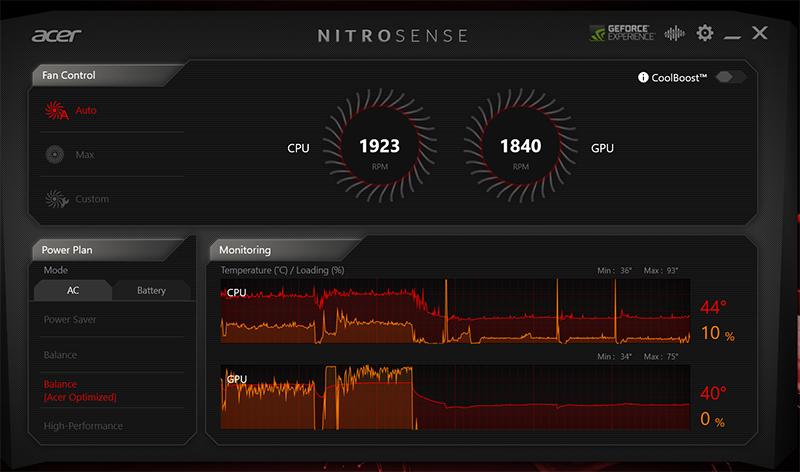Click the Max fan speed icon
Screen dimensions: 800x472
56,154
